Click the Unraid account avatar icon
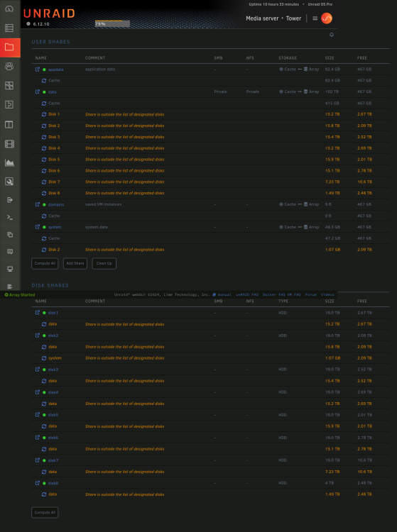 pos(327,18)
